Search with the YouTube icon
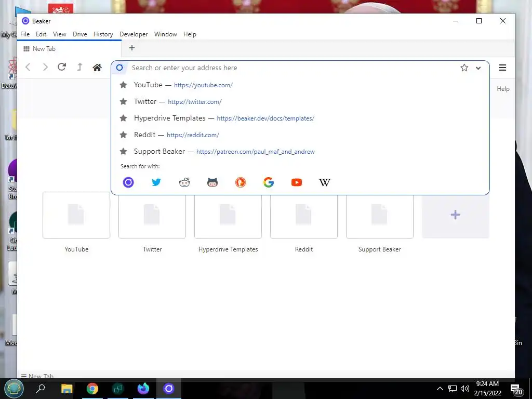Viewport: 532px width, 399px height. (297, 182)
